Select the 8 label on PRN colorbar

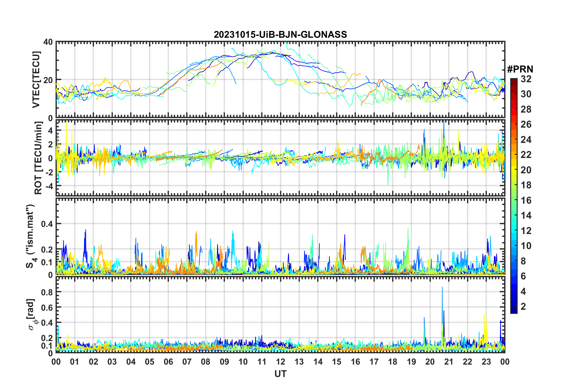[x=523, y=261]
